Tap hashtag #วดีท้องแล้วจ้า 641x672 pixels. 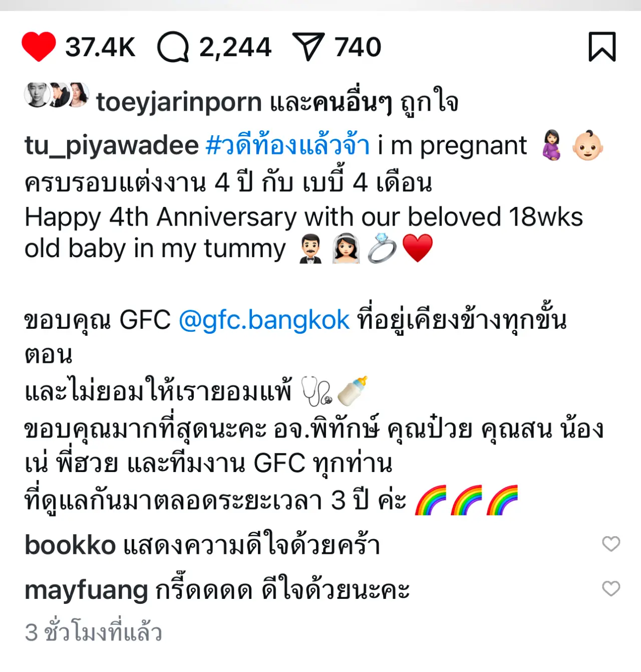click(288, 146)
